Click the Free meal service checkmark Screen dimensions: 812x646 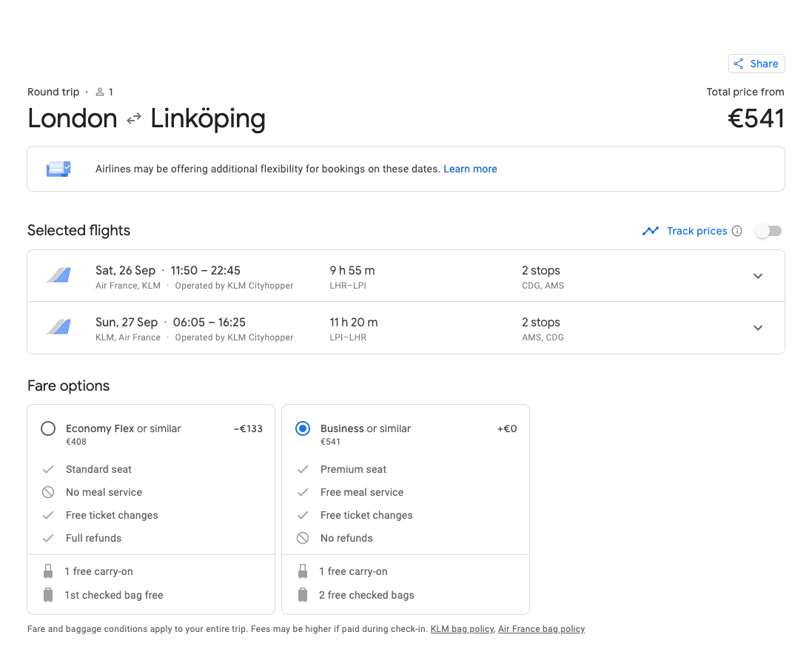point(303,492)
